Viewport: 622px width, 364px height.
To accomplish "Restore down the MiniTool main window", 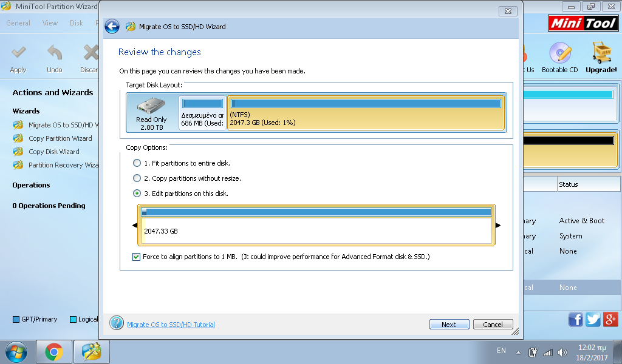I will (591, 7).
